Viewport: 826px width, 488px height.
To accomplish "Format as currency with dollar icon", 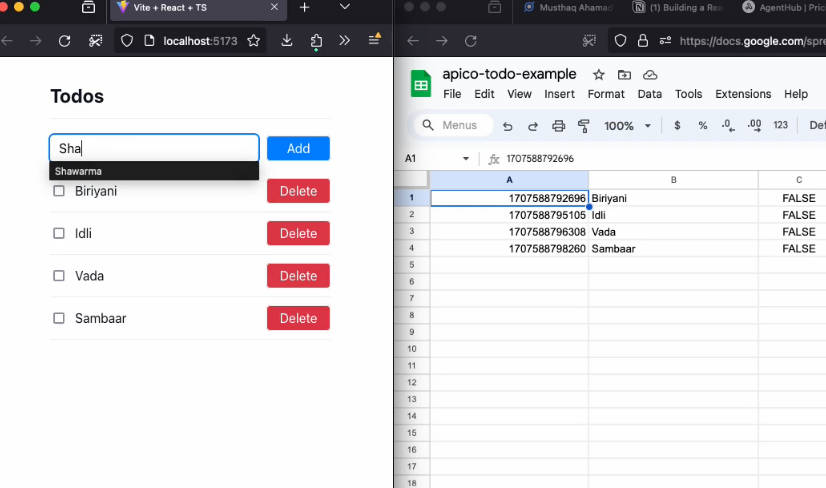I will pyautogui.click(x=677, y=126).
